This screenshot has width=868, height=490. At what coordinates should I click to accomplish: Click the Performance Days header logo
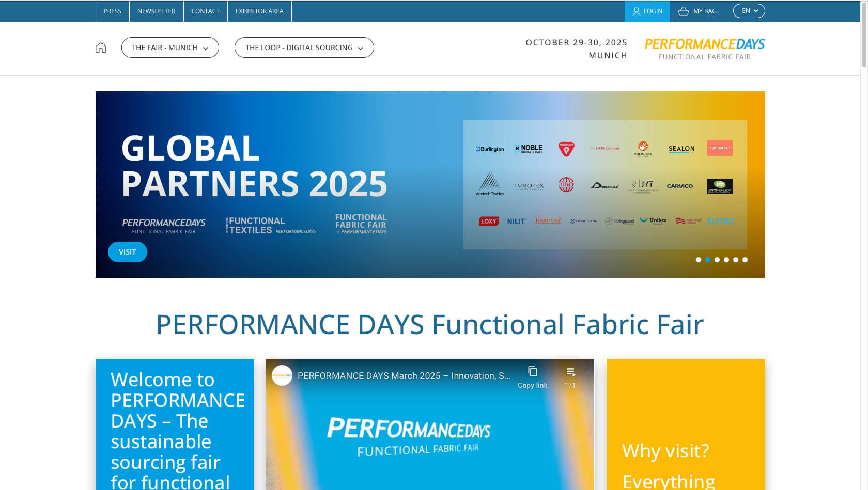[705, 49]
